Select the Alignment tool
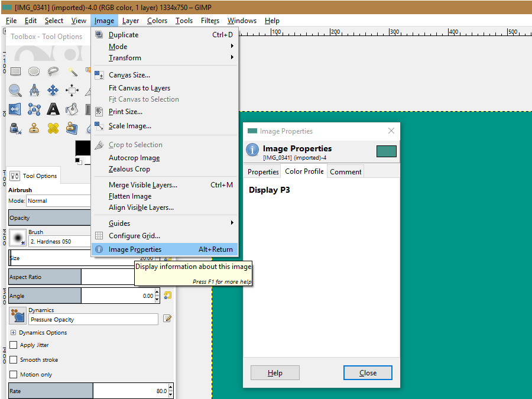 (x=72, y=90)
